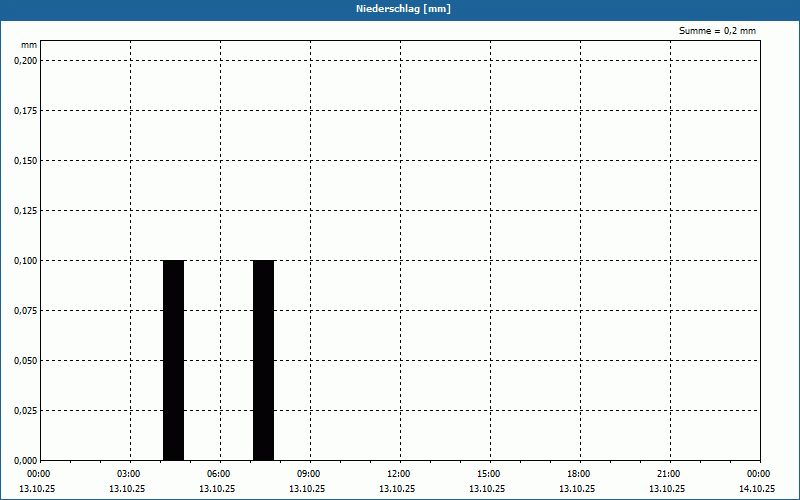This screenshot has width=800, height=500.
Task: Select the first black precipitation bar
Action: pos(173,360)
